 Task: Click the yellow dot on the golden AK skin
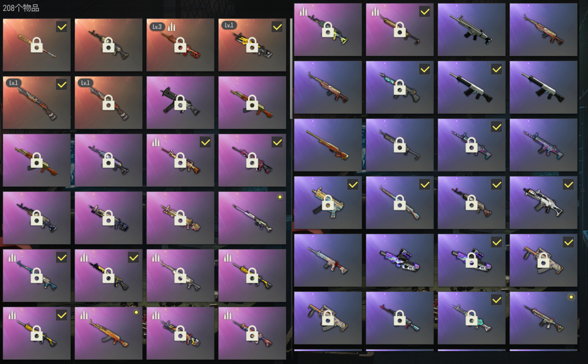136,312
